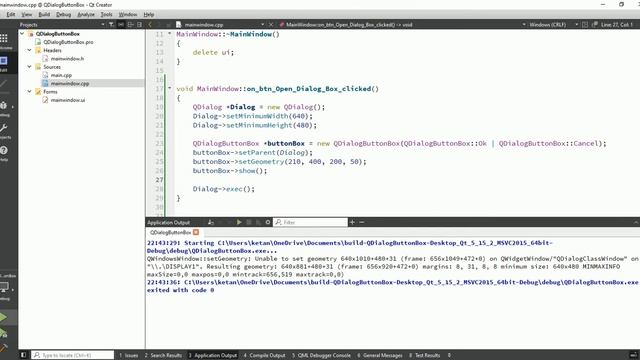This screenshot has height=360, width=640.
Task: Zoom in the Application Output text
Action: [x=352, y=222]
